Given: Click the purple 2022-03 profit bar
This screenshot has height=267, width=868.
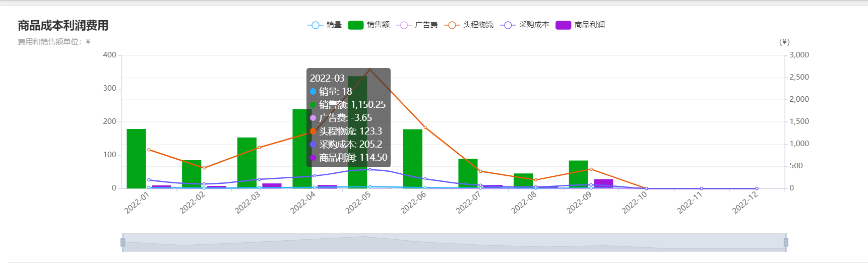Looking at the screenshot, I should 272,186.
